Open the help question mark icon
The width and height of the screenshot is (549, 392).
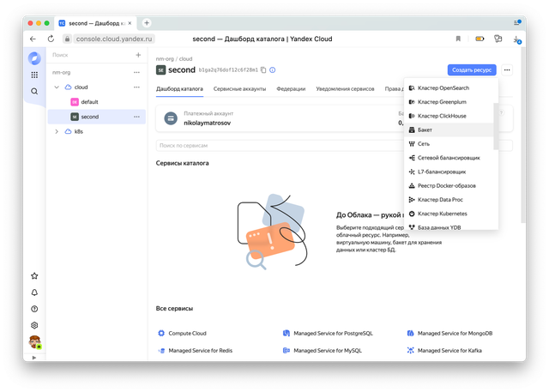click(34, 309)
